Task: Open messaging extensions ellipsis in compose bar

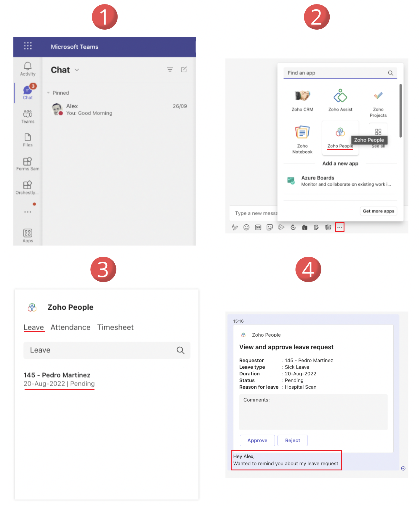Action: (x=340, y=227)
